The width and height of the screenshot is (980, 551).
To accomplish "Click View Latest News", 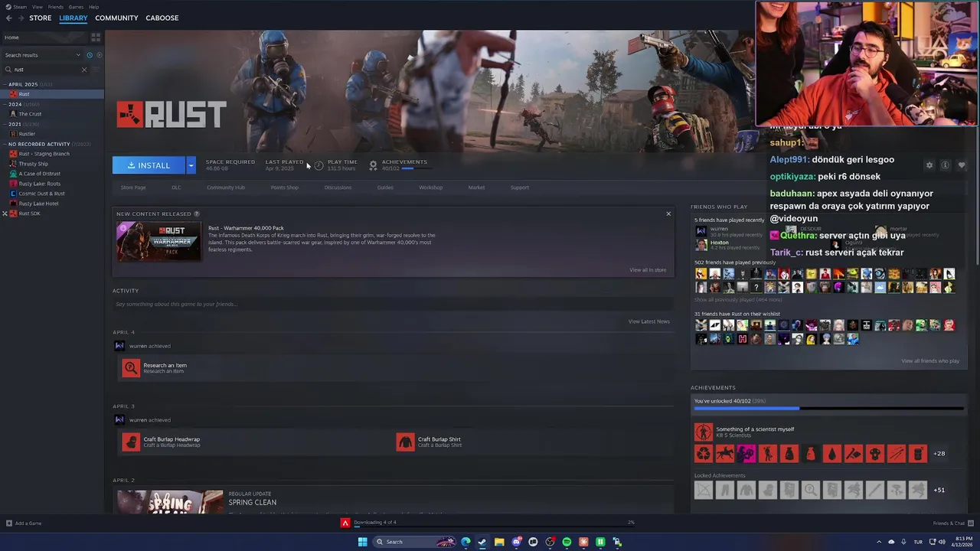I will tap(649, 321).
